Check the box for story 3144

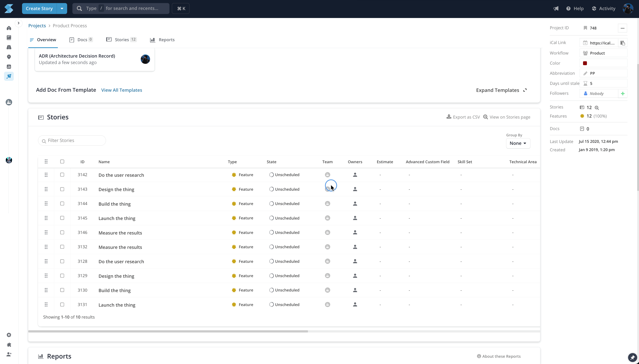click(x=62, y=204)
